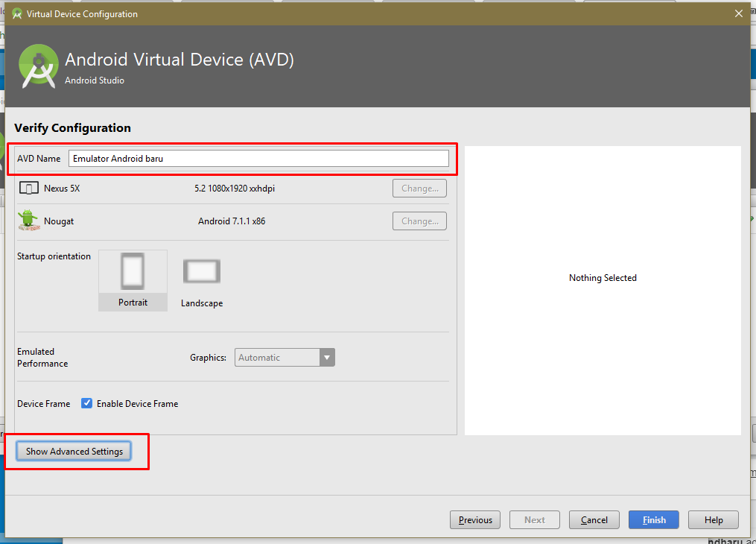Click the disabled Next button
756x544 pixels.
point(535,520)
